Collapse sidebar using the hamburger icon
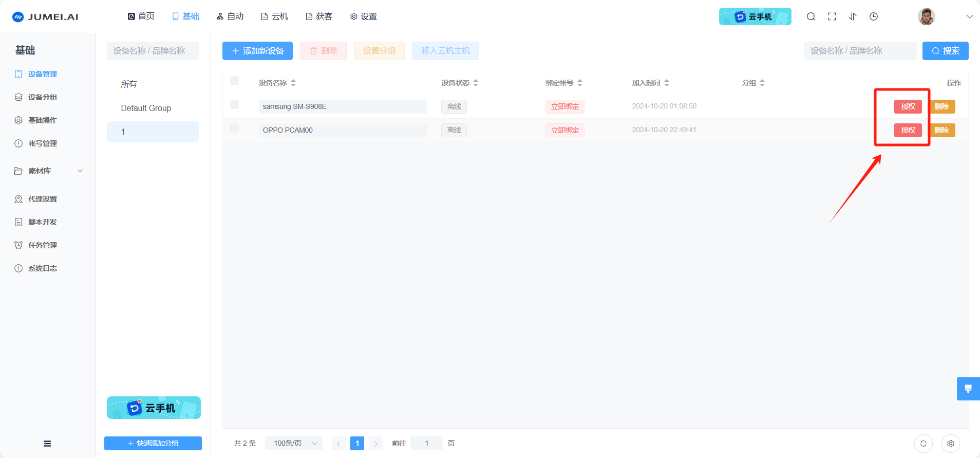The height and width of the screenshot is (458, 980). point(47,443)
